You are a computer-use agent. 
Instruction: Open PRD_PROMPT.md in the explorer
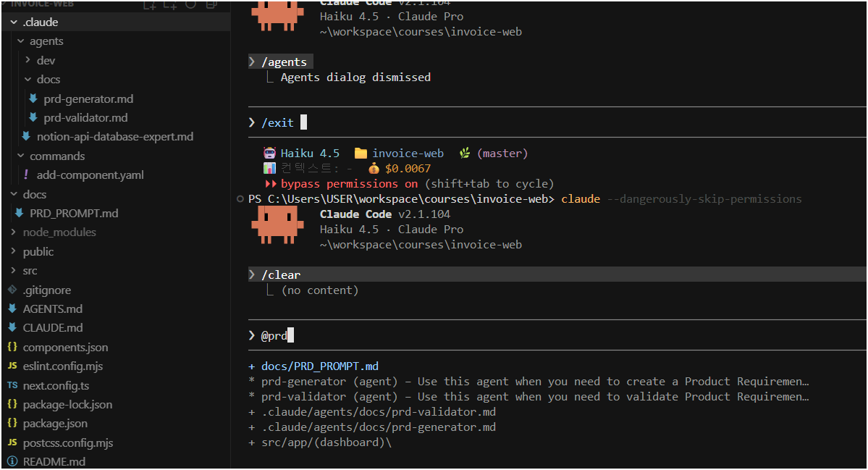click(x=74, y=213)
